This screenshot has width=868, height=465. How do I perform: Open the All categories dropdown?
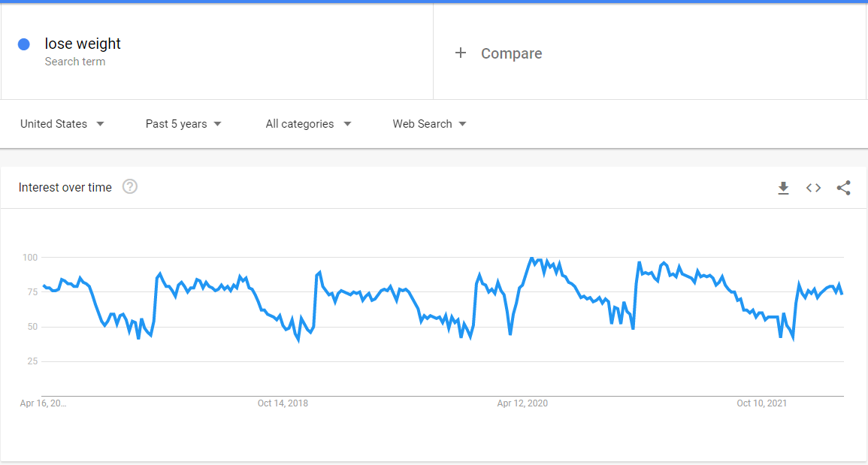[308, 124]
